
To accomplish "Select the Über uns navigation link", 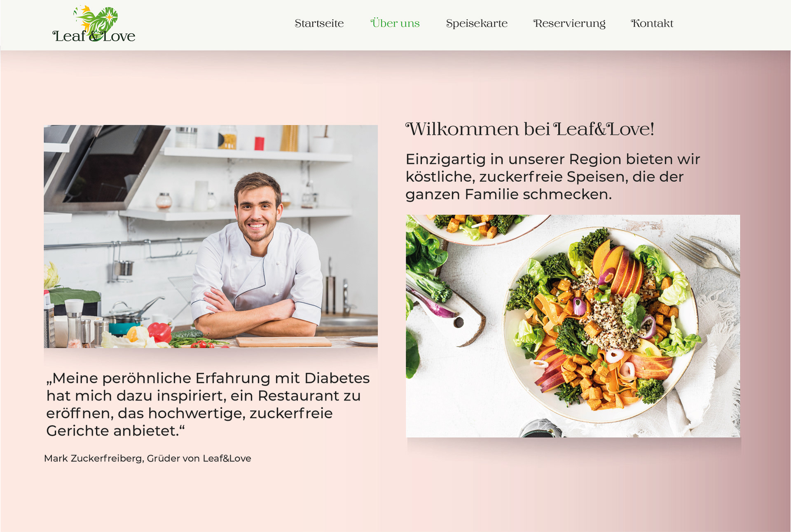I will click(395, 23).
